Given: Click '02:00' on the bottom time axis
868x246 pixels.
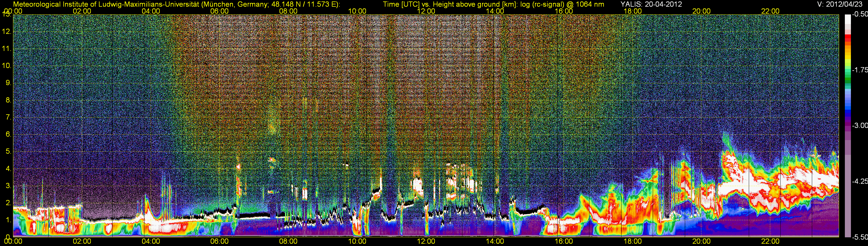Looking at the screenshot, I should pyautogui.click(x=82, y=241).
